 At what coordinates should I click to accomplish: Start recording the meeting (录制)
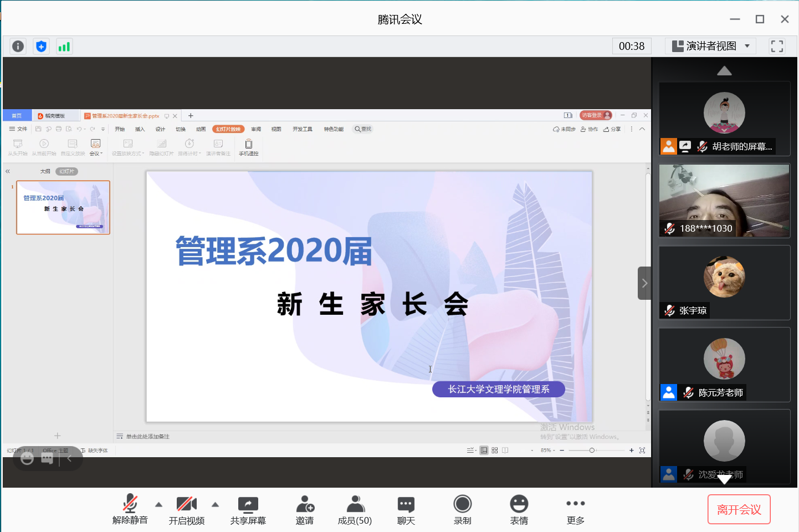click(462, 510)
